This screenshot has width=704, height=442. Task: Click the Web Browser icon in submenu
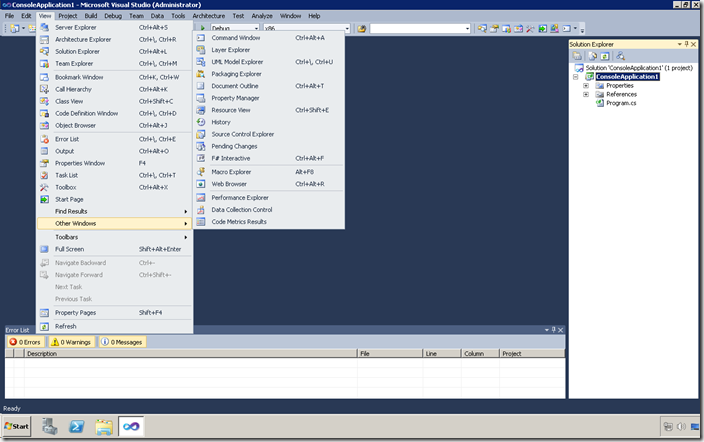tap(201, 184)
